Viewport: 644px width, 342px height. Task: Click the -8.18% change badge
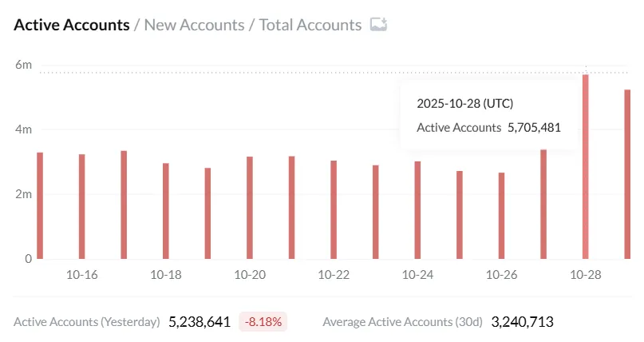[x=263, y=322]
